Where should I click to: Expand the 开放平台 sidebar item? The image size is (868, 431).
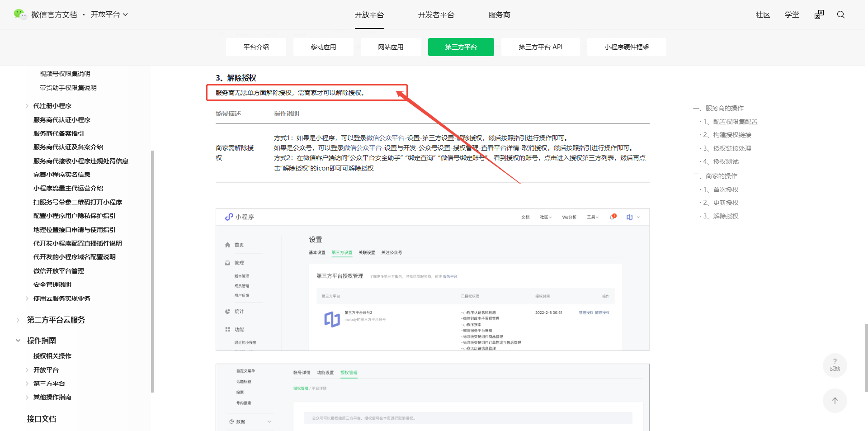(x=27, y=370)
